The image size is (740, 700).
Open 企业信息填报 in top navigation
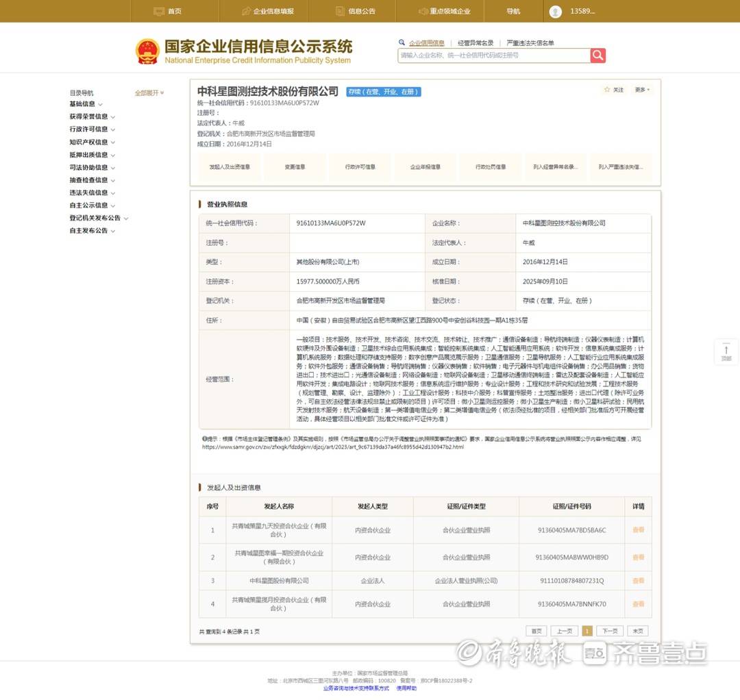[x=268, y=11]
